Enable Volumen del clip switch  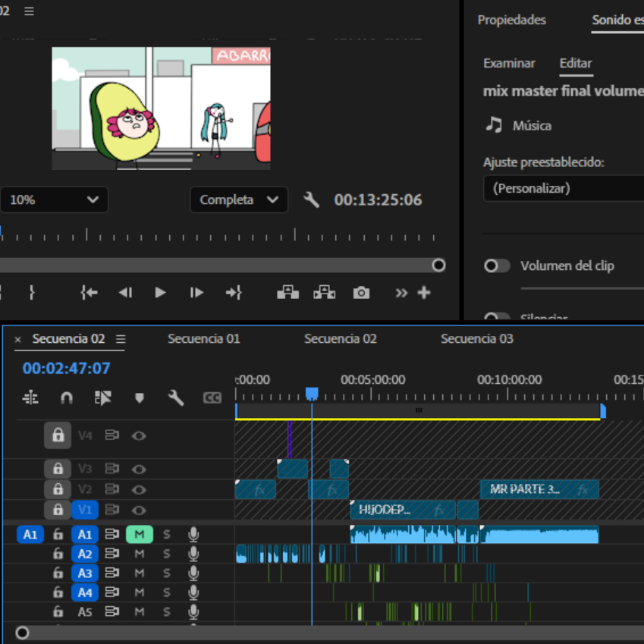click(497, 265)
